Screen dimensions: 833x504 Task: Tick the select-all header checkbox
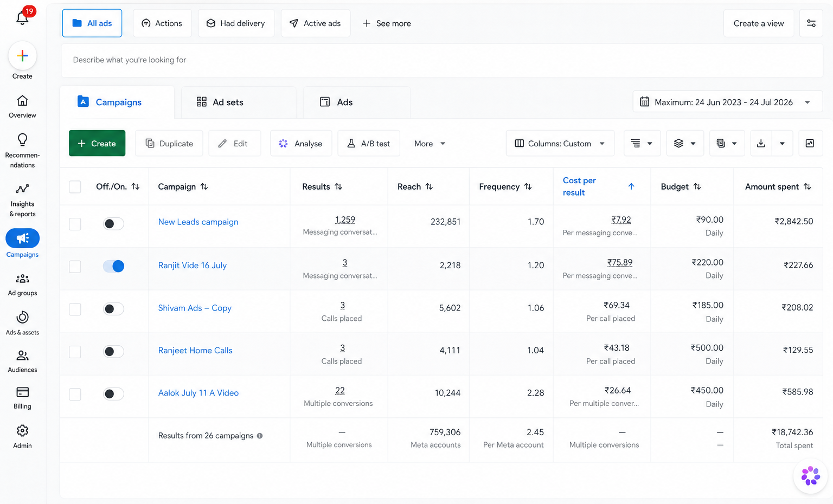(x=75, y=187)
